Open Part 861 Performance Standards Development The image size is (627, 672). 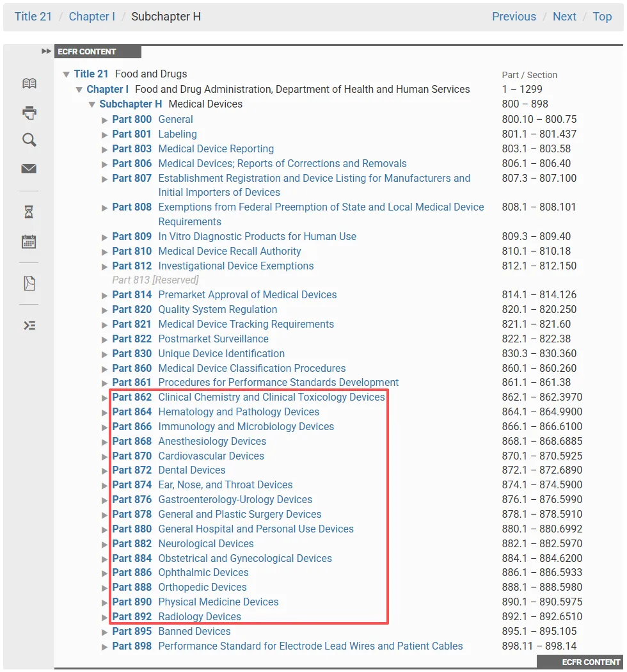click(255, 382)
